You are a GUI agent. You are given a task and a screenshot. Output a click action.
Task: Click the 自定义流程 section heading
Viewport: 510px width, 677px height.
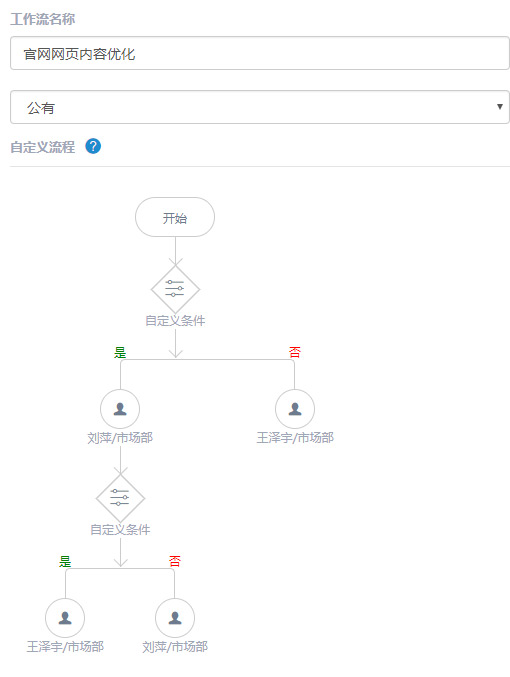[43, 147]
